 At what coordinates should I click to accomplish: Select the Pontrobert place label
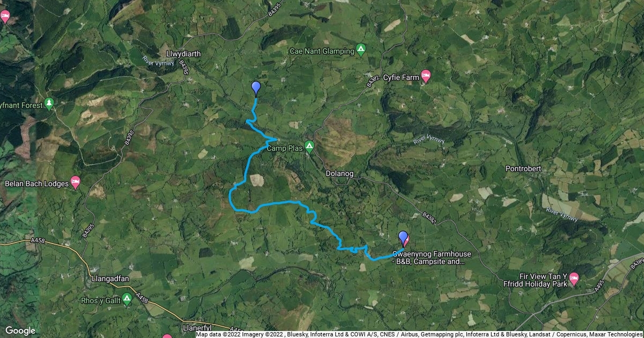[523, 168]
